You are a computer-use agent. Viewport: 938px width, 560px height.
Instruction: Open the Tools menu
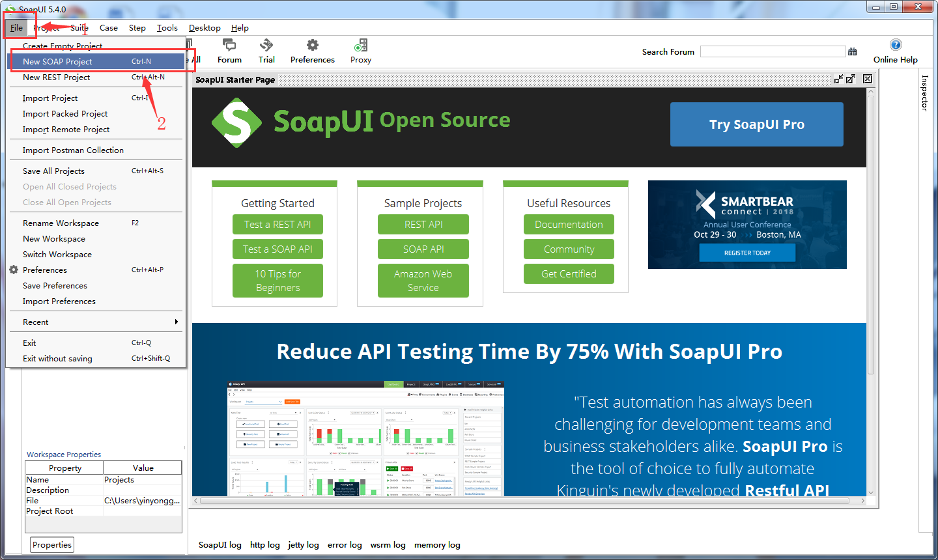coord(167,28)
